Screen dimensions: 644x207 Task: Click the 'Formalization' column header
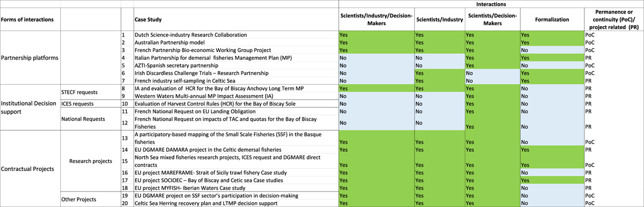(552, 19)
